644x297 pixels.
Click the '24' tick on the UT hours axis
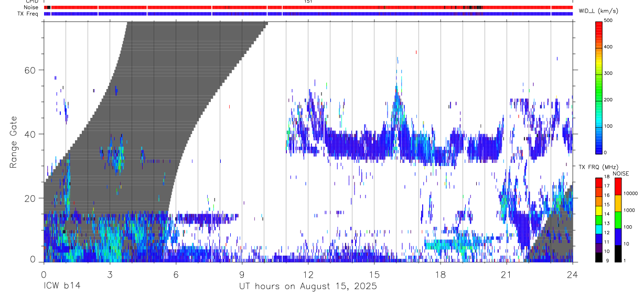point(573,274)
